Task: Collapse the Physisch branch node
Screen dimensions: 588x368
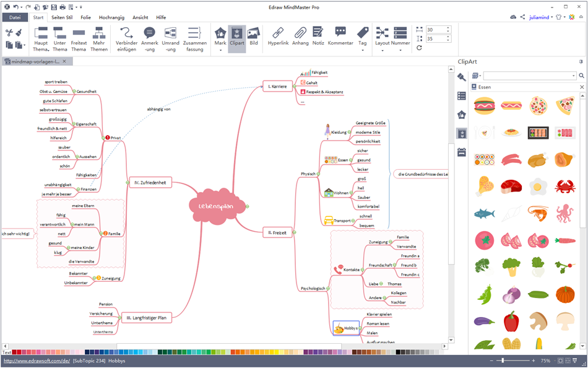Action: click(318, 174)
